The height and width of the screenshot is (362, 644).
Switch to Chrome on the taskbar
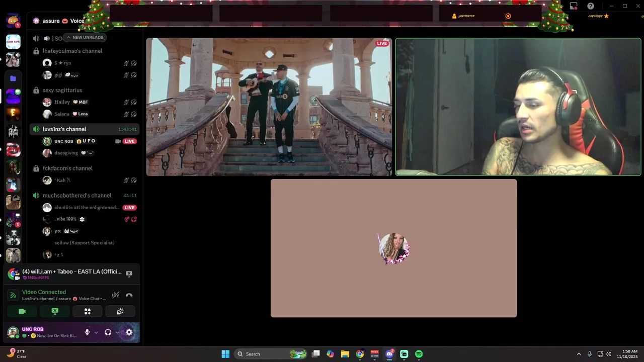pos(360,354)
